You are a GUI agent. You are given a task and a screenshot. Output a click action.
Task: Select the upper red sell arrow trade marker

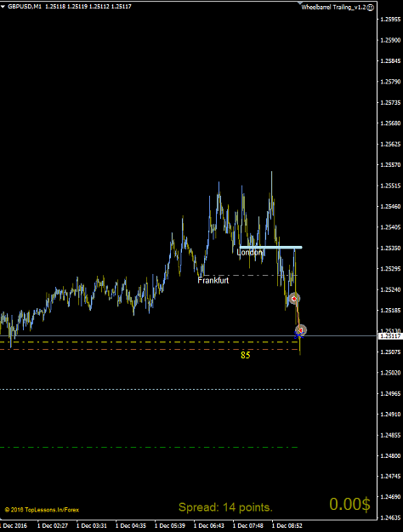coord(294,299)
